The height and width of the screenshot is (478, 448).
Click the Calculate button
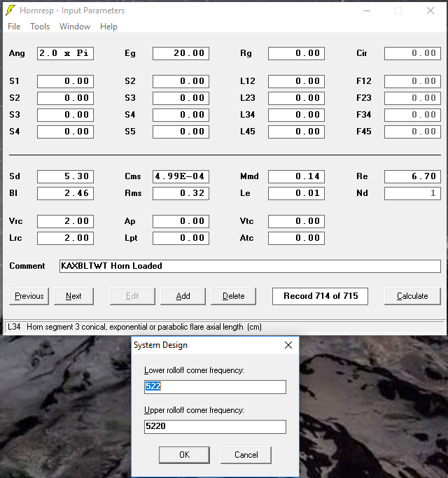[x=412, y=296]
